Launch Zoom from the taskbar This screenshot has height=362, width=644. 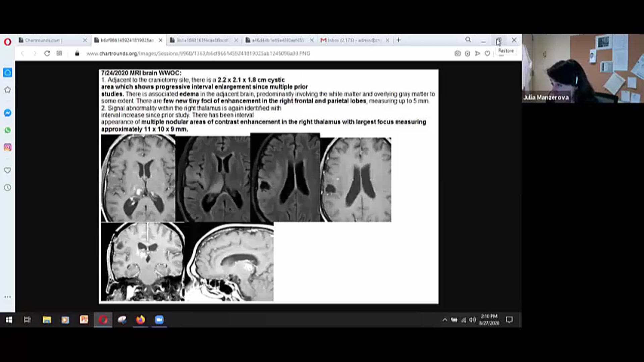tap(159, 320)
